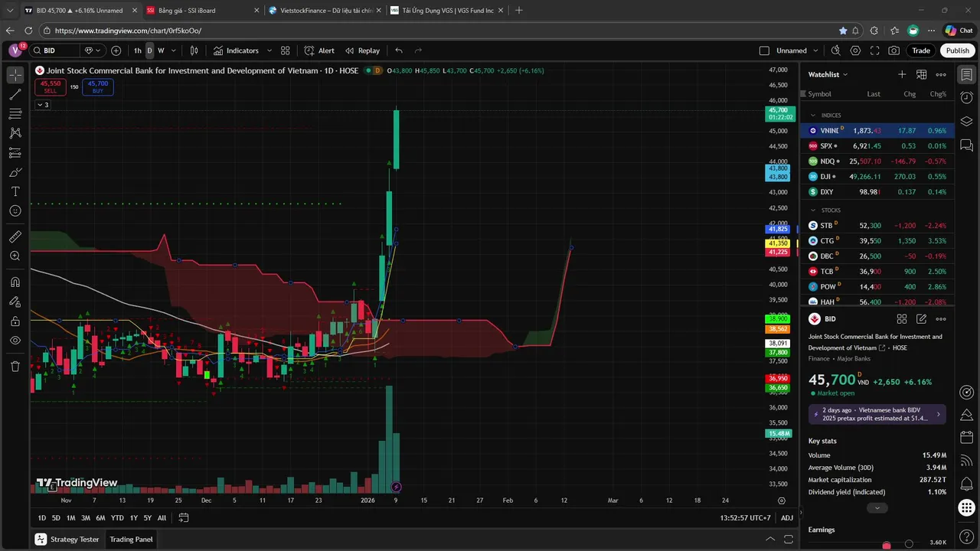Screen dimensions: 980x551
Task: Open the Trading Panel tab
Action: pyautogui.click(x=131, y=540)
